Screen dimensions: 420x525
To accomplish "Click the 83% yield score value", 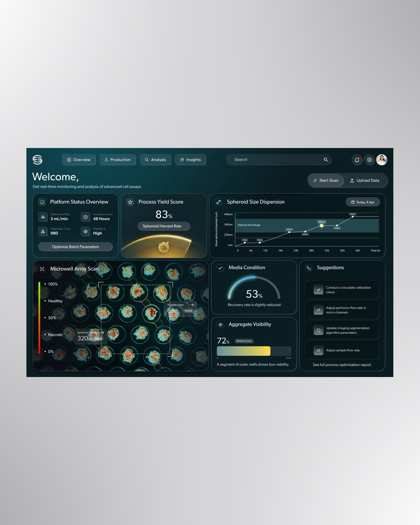I will coord(164,214).
